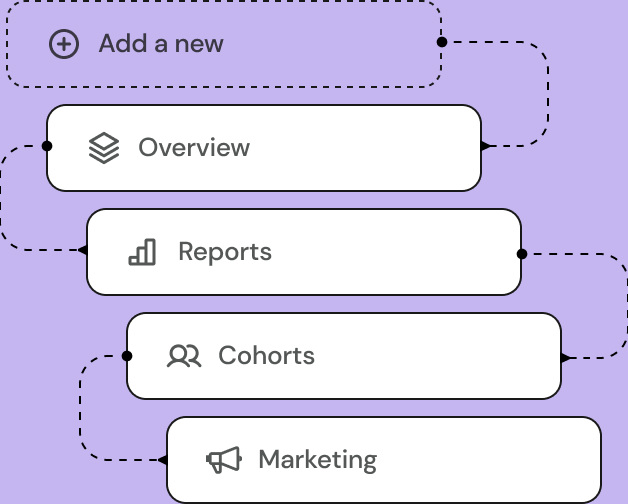Click the Cohorts people icon
Screen dimensions: 628x504
[x=184, y=356]
